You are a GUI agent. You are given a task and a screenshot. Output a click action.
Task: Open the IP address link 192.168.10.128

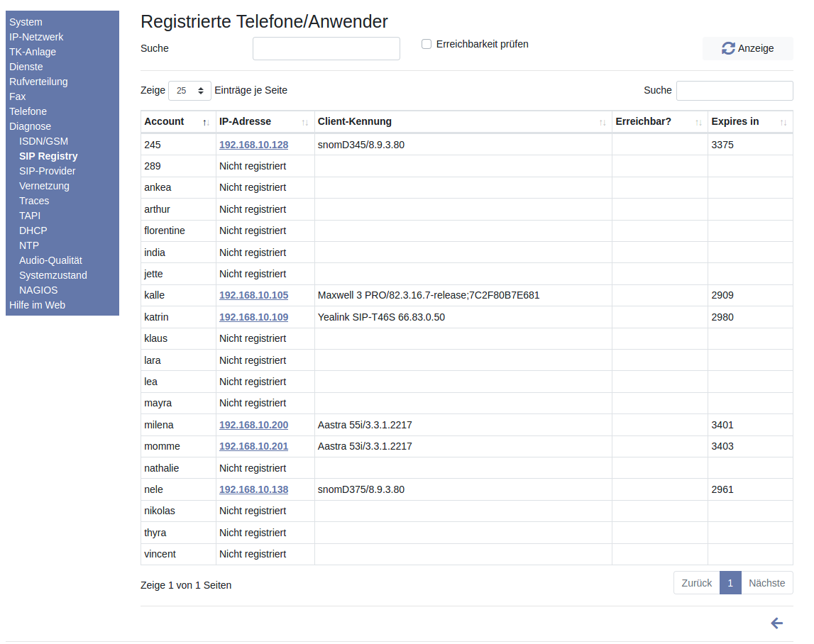(253, 145)
